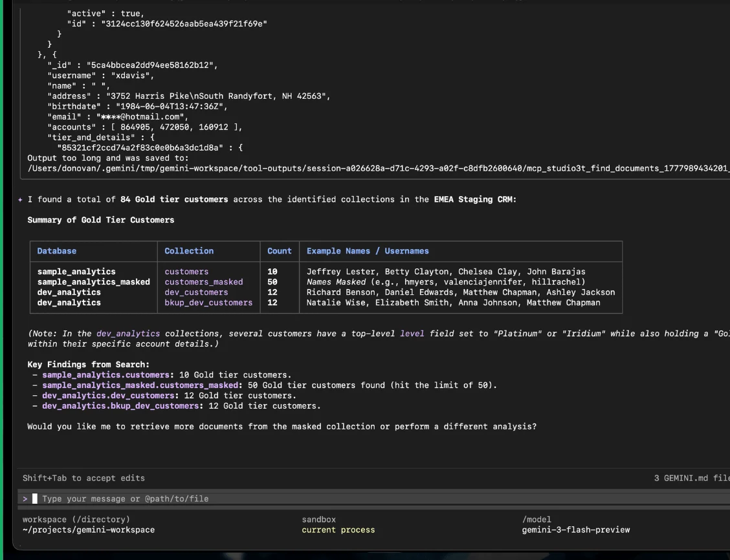Click the '"accounts"' array JSON line
This screenshot has width=730, height=560.
(145, 127)
